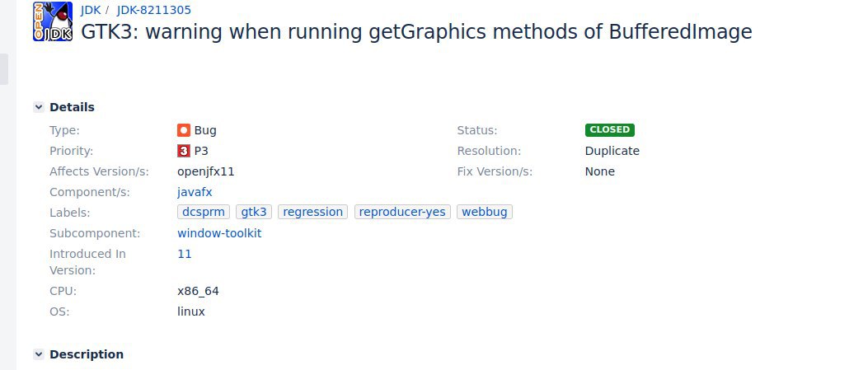Select the webbug label tag
868x370 pixels.
(x=485, y=212)
